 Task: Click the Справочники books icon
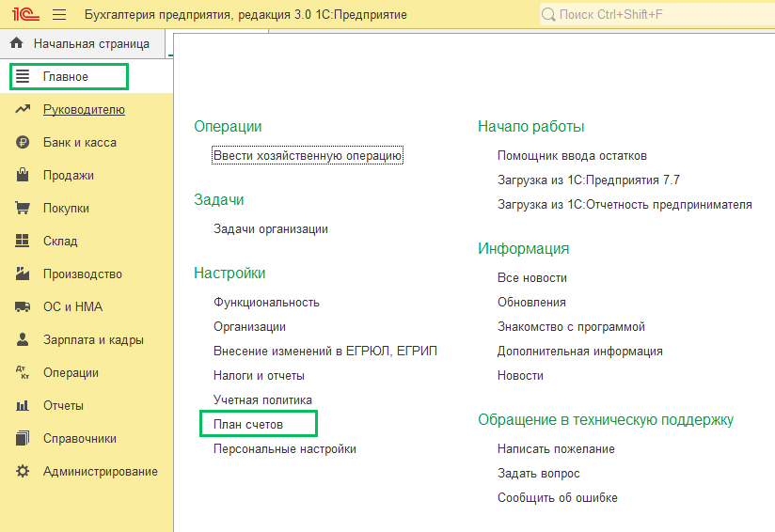23,438
